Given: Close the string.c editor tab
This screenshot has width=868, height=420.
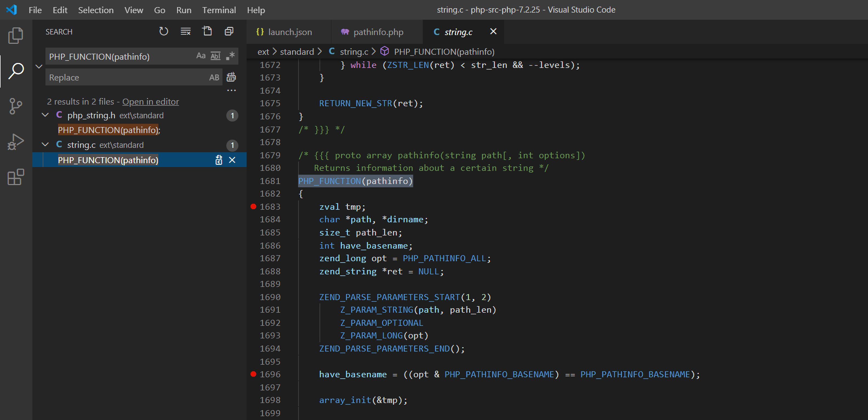Looking at the screenshot, I should pyautogui.click(x=493, y=31).
